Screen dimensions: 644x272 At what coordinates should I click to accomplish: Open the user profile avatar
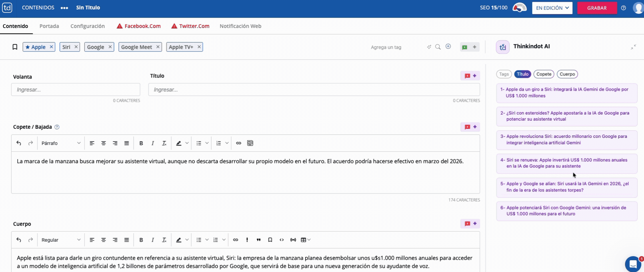(x=638, y=8)
